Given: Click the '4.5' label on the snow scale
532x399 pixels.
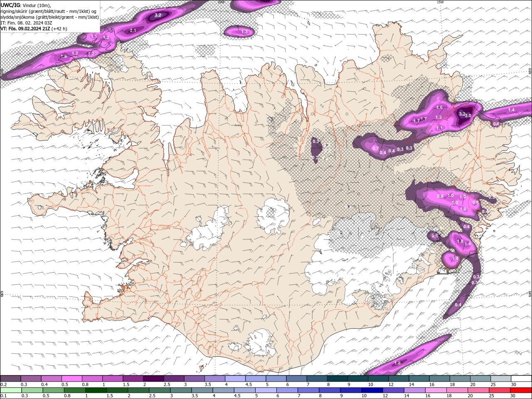Looking at the screenshot, I should point(248,384).
